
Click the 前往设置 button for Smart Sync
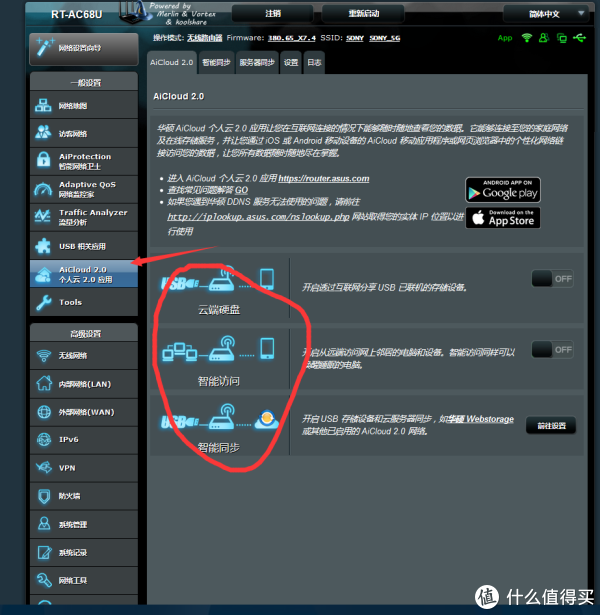pyautogui.click(x=551, y=426)
